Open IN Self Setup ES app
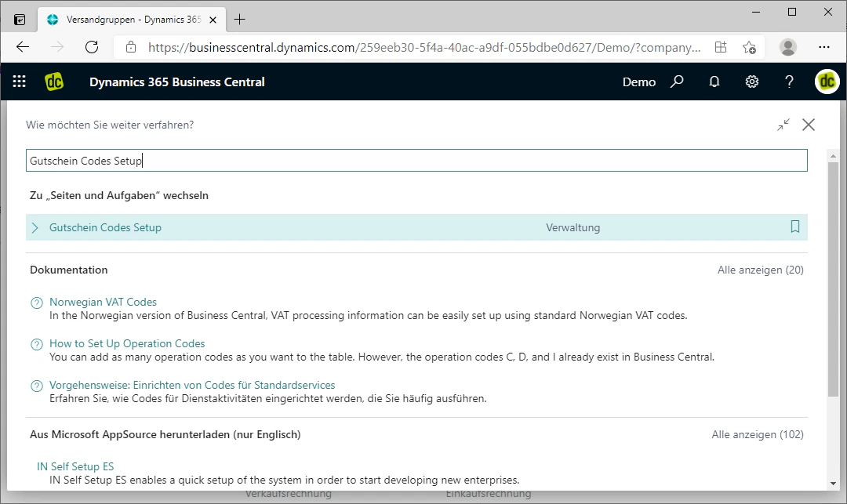This screenshot has width=847, height=504. (x=75, y=466)
